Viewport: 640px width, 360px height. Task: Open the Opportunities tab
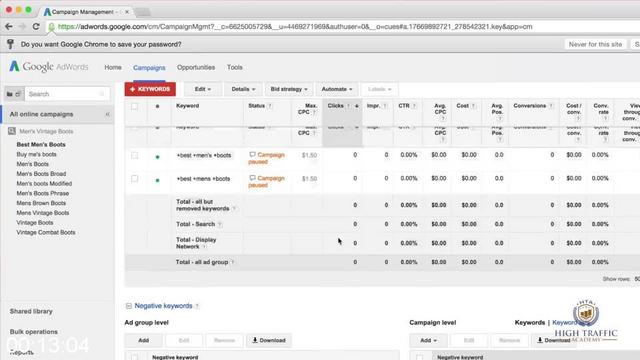coord(196,67)
